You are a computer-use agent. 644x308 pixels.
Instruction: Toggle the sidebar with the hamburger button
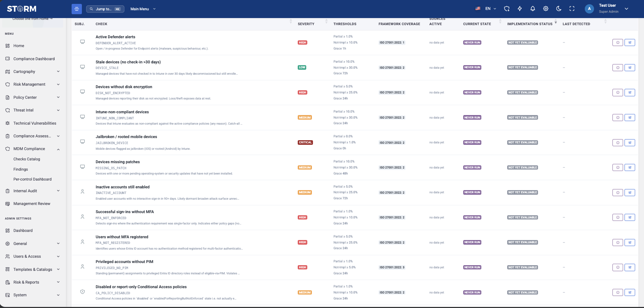[77, 9]
